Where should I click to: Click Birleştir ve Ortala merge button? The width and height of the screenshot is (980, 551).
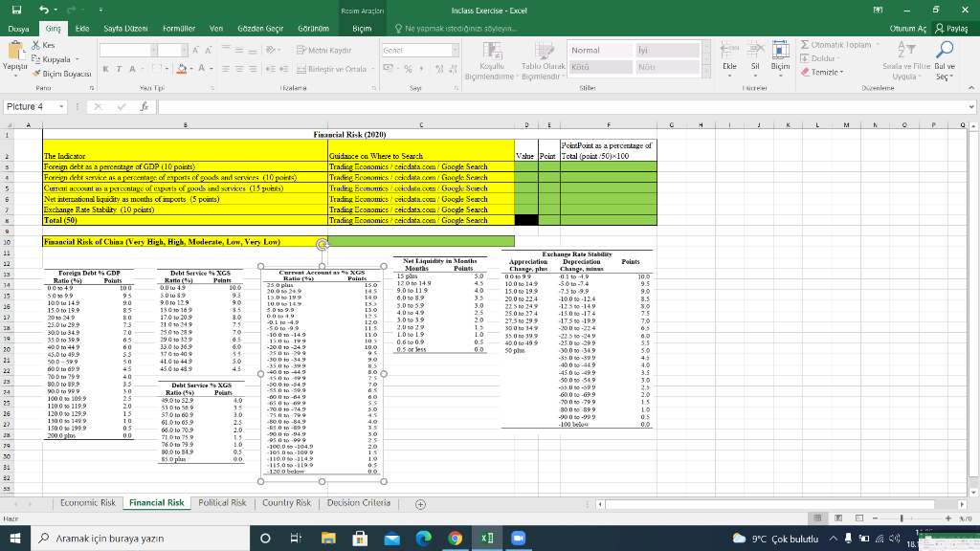pyautogui.click(x=331, y=69)
